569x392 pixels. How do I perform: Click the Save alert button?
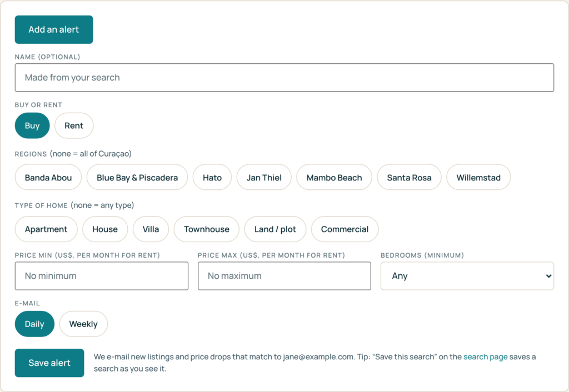49,363
